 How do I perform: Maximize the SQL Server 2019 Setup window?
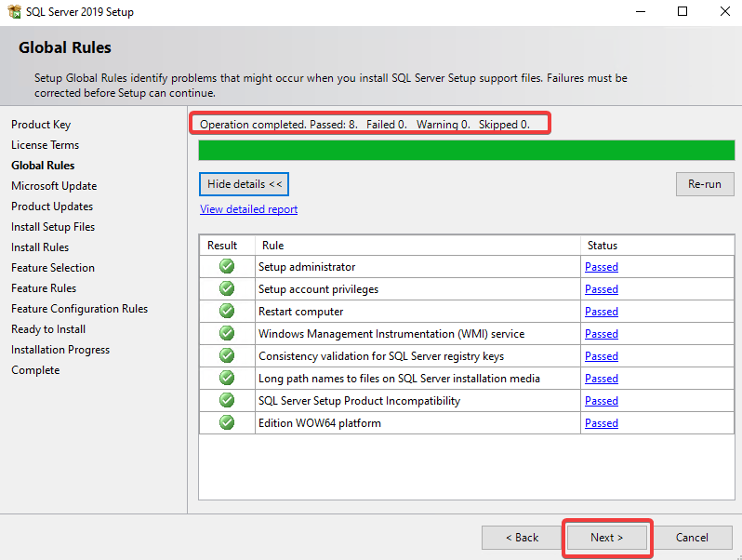click(x=682, y=11)
